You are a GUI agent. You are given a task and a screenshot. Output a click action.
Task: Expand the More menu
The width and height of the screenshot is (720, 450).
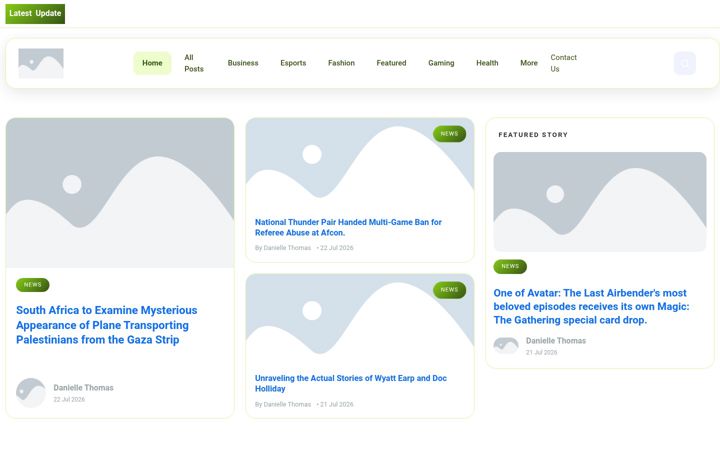point(529,63)
